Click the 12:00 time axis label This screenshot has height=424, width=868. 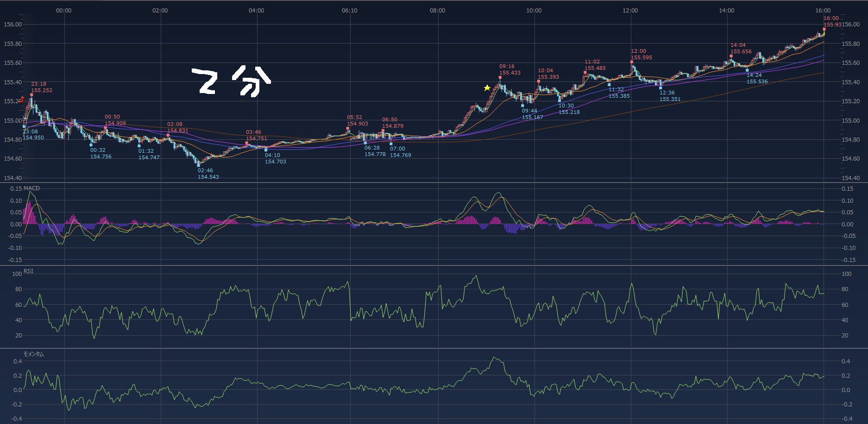pyautogui.click(x=630, y=10)
